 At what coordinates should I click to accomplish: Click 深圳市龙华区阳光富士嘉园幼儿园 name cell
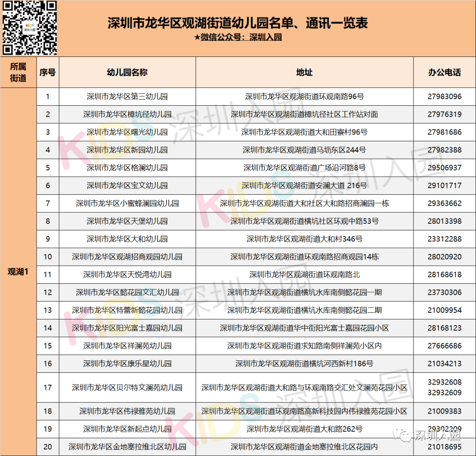click(127, 328)
